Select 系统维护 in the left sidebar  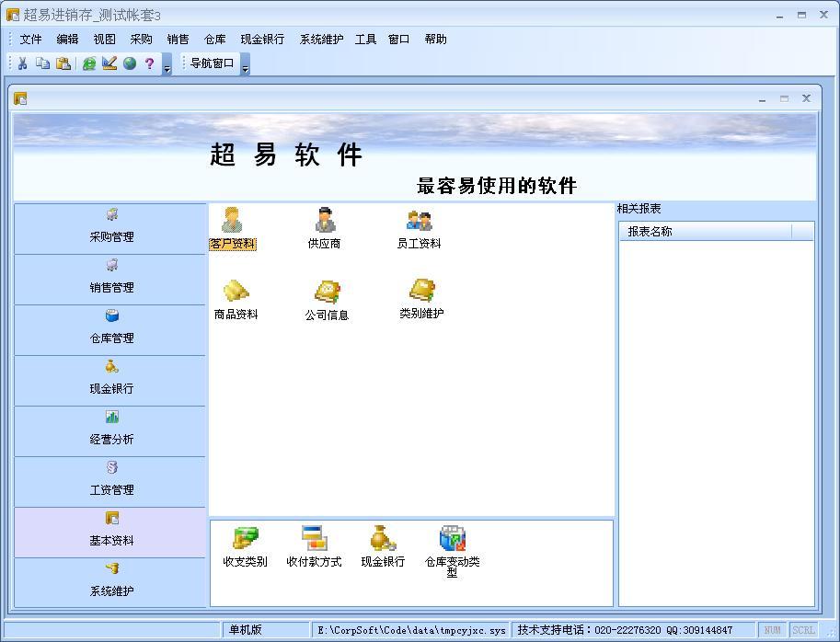110,582
